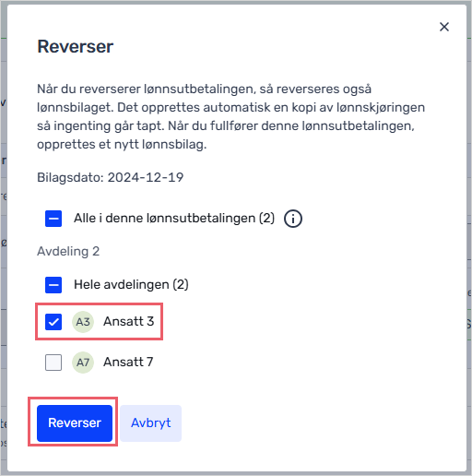Image resolution: width=472 pixels, height=476 pixels.
Task: Uncheck the Ansatt 3 checkbox
Action: tap(53, 322)
